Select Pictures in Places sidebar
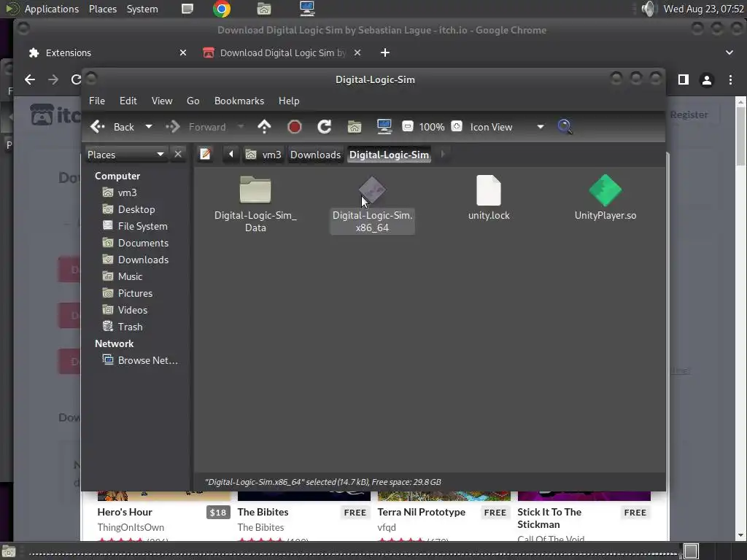Screen dimensions: 747x560 pos(136,293)
